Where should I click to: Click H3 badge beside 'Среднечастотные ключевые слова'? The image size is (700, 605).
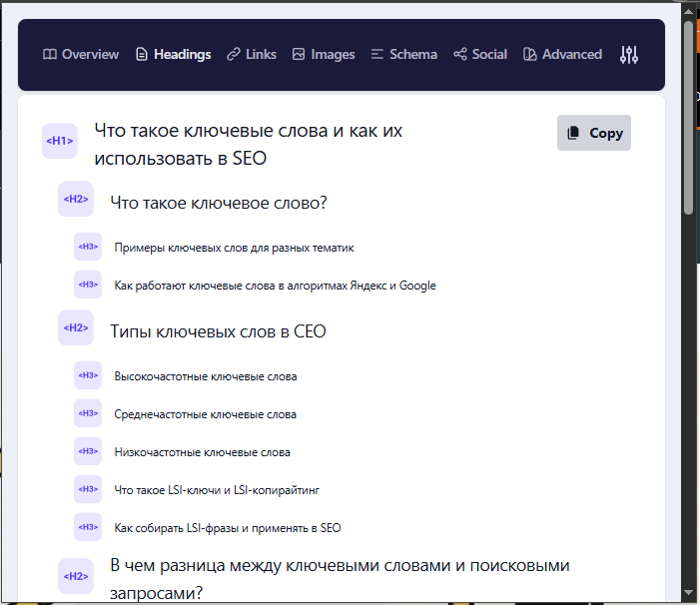(88, 413)
